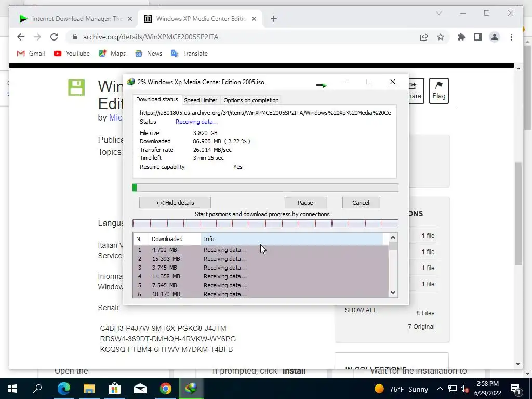Viewport: 532px width, 399px height.
Task: Open Translate bookmark
Action: [189, 54]
